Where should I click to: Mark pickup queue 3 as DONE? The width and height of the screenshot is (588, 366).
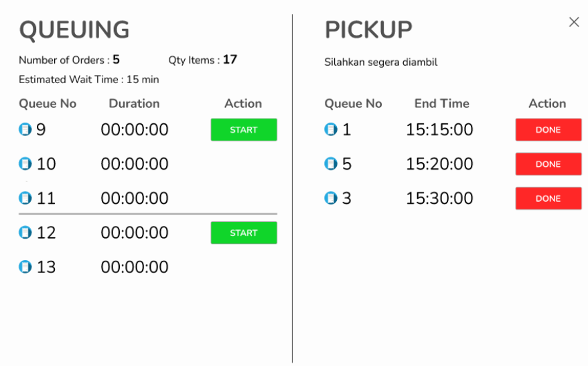pyautogui.click(x=548, y=198)
